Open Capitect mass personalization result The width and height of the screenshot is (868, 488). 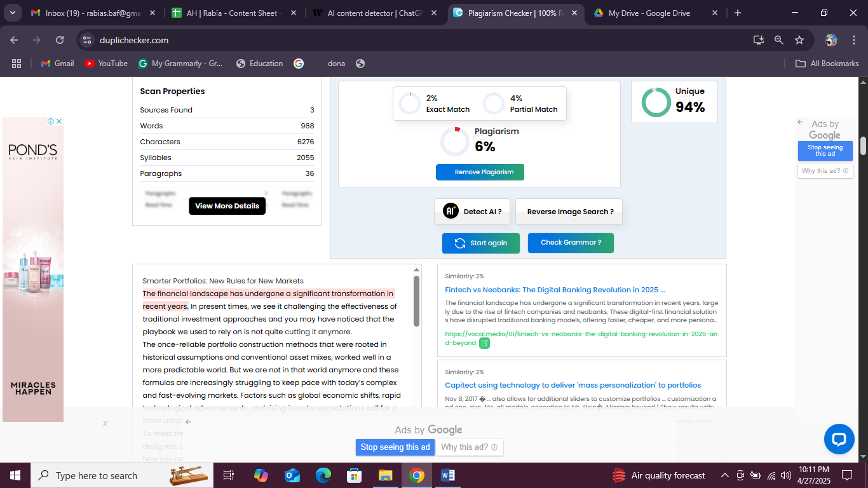click(573, 385)
